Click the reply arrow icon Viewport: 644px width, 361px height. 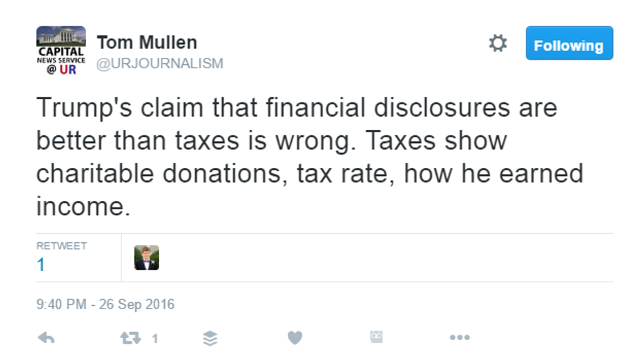(45, 338)
